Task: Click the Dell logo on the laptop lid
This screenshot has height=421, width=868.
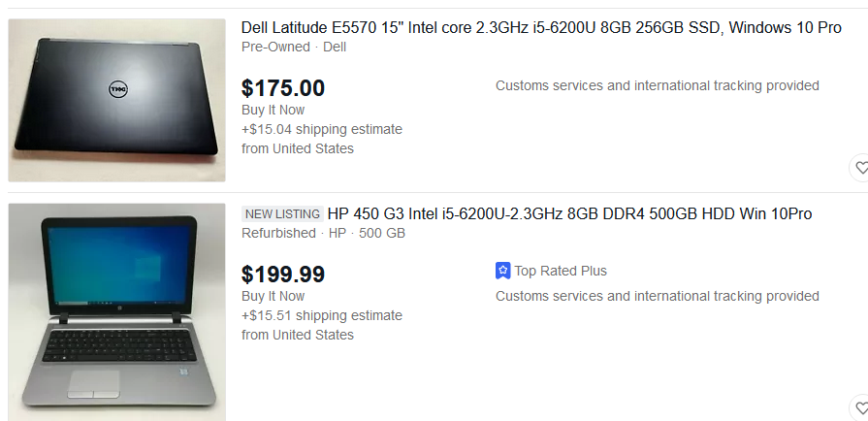Action: (x=117, y=89)
